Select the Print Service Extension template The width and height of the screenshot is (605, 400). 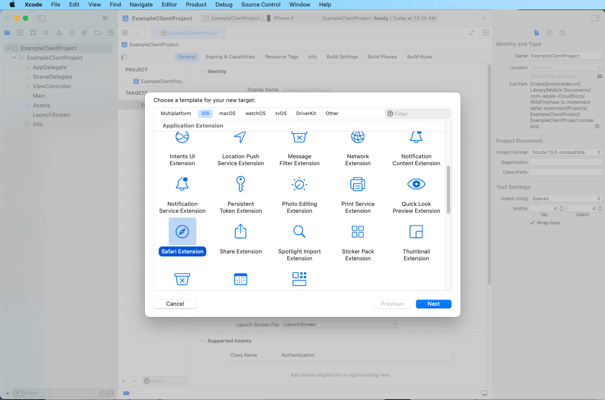[358, 194]
